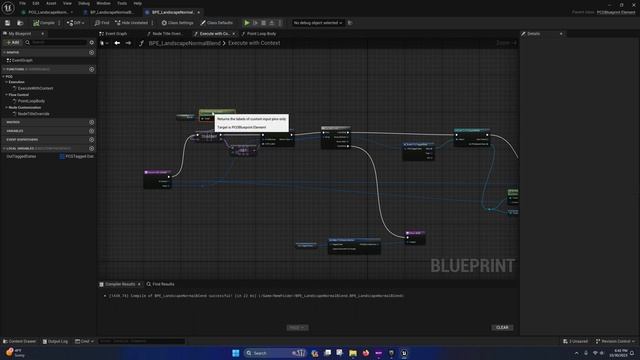Switch to the Event Graph tab
Image resolution: width=640 pixels, height=360 pixels.
(113, 34)
